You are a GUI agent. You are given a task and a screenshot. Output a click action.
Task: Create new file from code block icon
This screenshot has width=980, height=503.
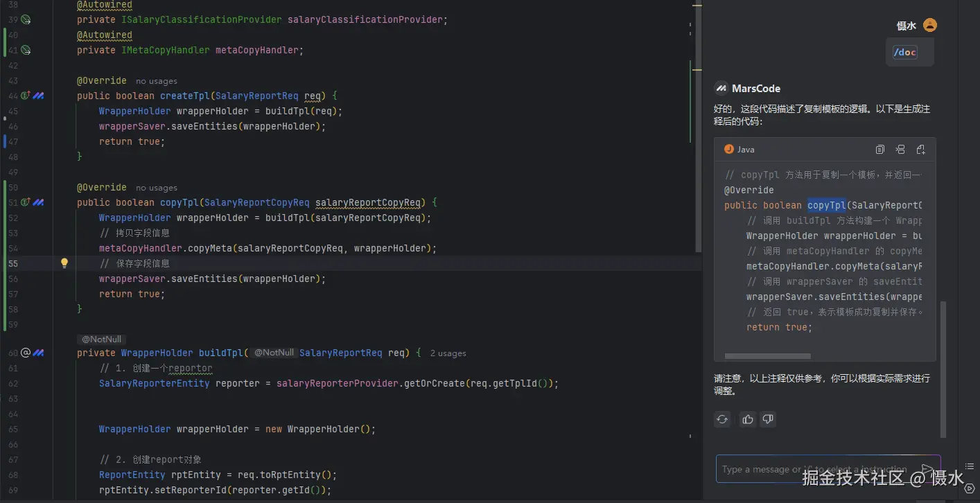coord(920,150)
